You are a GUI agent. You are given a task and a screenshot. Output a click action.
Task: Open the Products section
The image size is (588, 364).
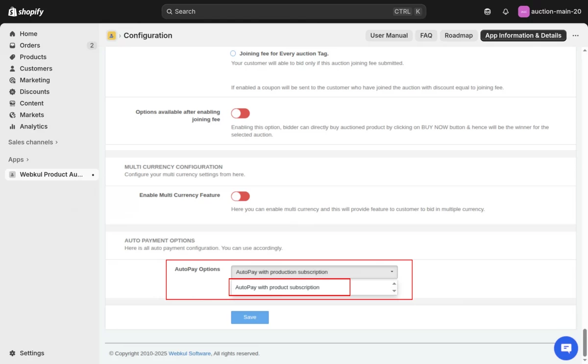[x=33, y=57]
